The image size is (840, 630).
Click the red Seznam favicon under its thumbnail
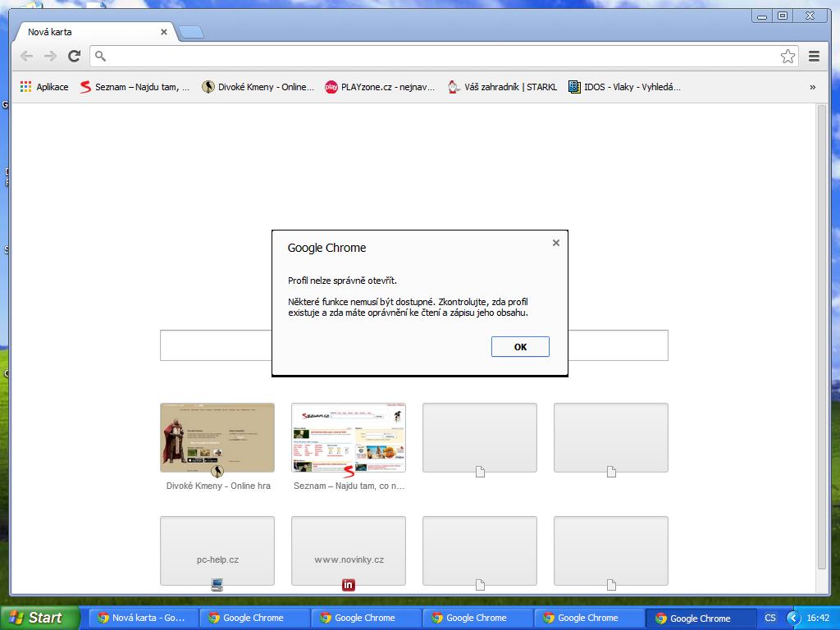(x=348, y=472)
